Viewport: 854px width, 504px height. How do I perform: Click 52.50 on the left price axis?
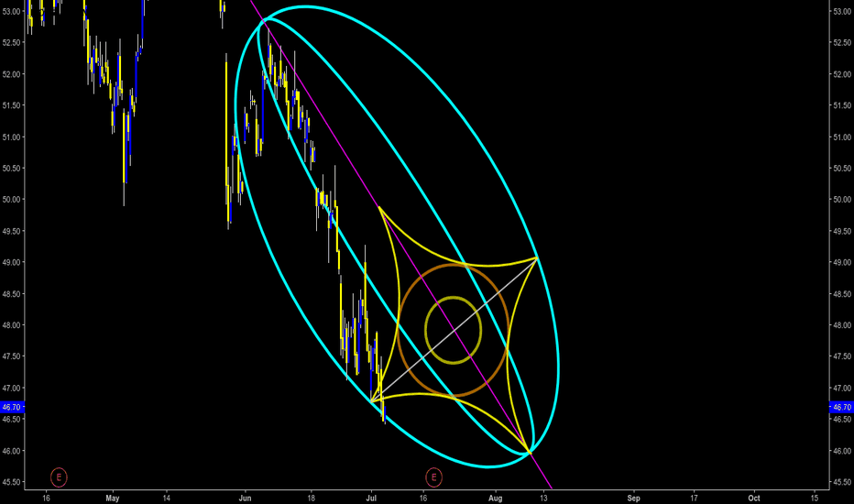coord(11,42)
